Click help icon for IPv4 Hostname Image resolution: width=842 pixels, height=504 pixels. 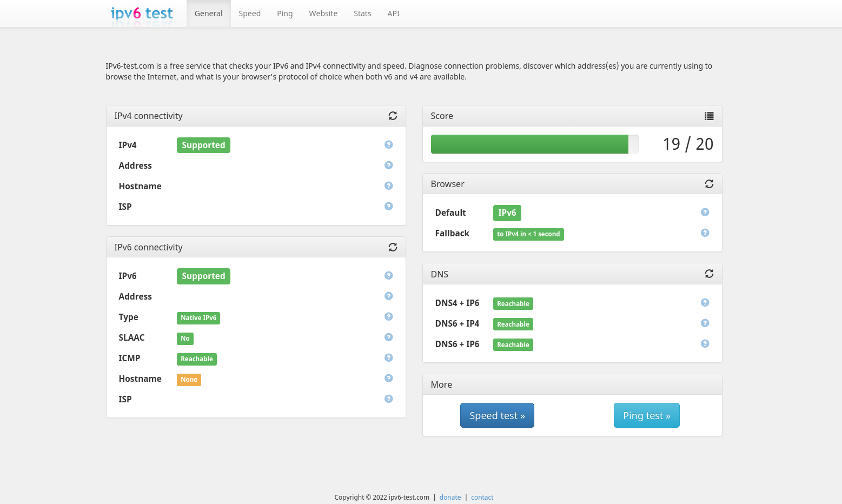click(x=388, y=186)
